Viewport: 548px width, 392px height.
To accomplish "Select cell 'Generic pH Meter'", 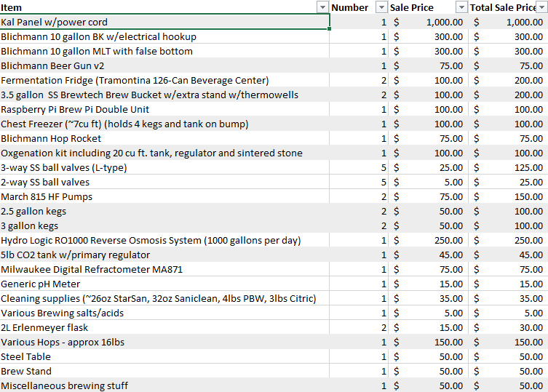I will click(164, 284).
